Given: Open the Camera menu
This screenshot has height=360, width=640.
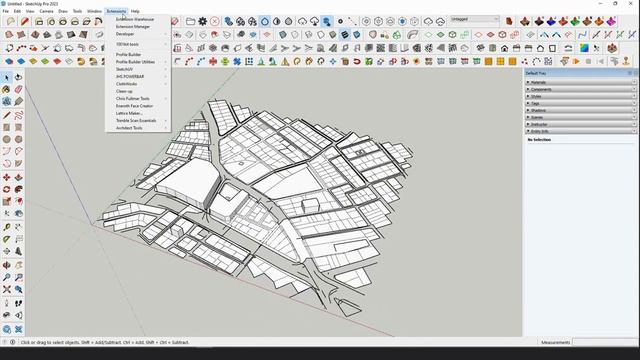Looking at the screenshot, I should (46, 11).
